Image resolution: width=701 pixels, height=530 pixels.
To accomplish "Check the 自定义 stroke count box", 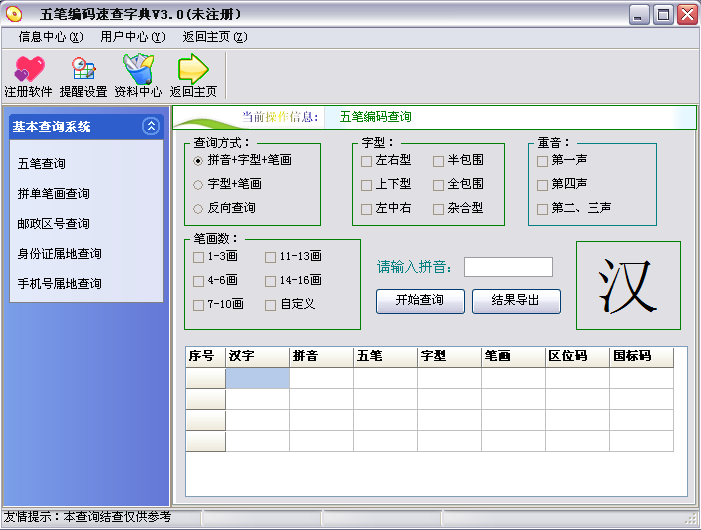I will [270, 305].
